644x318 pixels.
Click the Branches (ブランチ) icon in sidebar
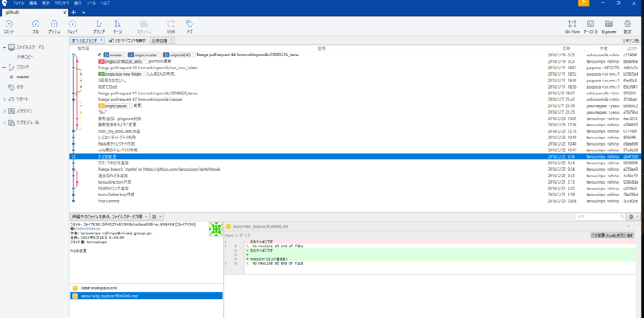pos(11,67)
